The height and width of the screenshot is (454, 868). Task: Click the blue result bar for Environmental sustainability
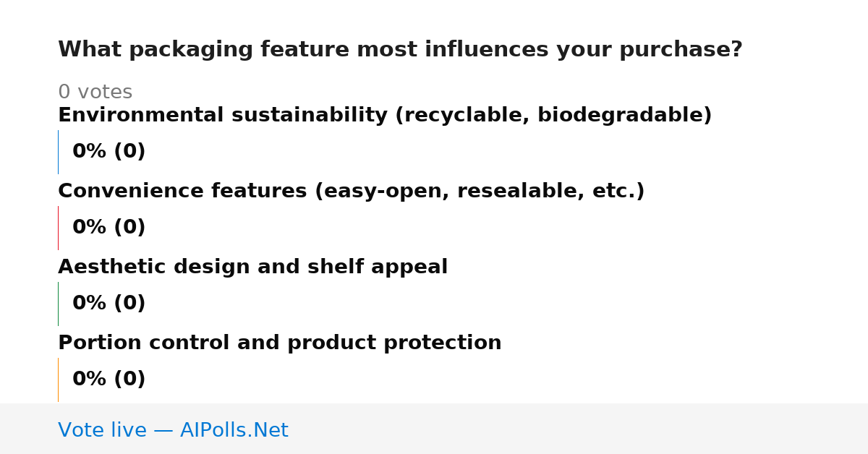58,152
